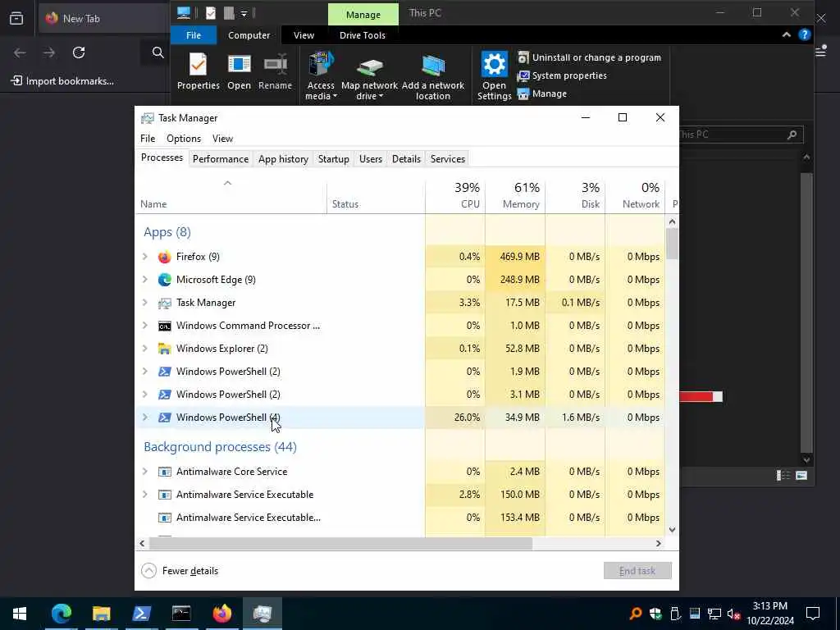The height and width of the screenshot is (630, 840).
Task: Click Task Manager's horizontal scrollbar thumb
Action: coord(340,544)
